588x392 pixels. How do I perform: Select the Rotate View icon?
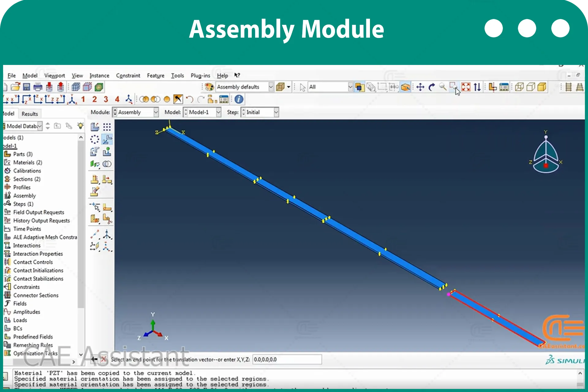[432, 87]
